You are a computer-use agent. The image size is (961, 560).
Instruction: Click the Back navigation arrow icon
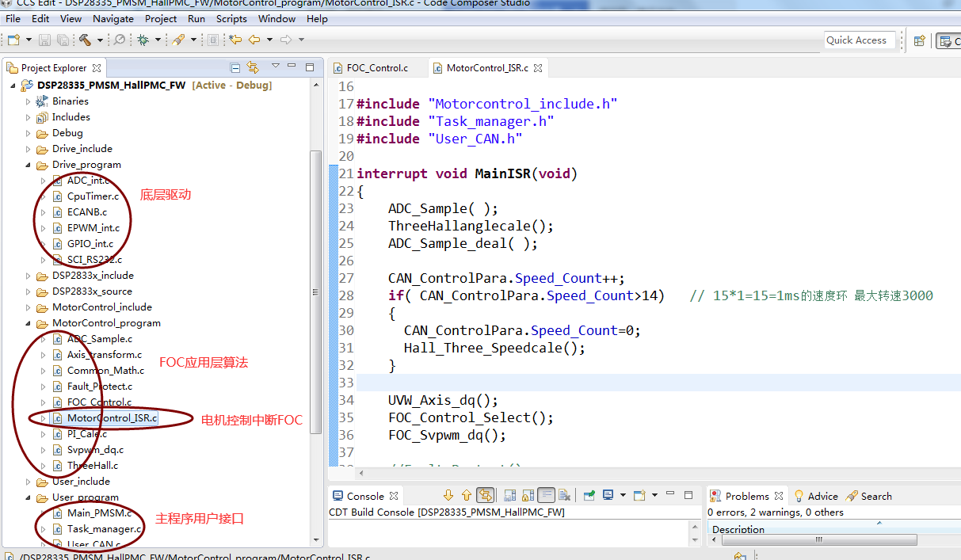coord(254,40)
